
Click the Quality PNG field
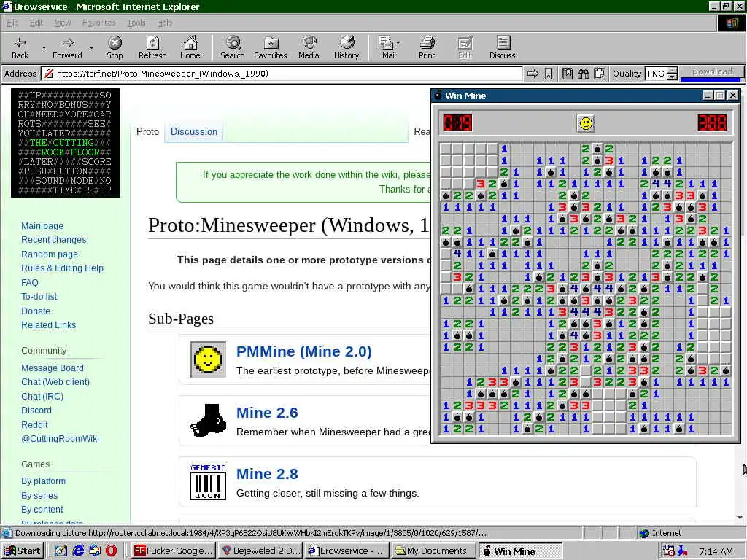[x=656, y=74]
